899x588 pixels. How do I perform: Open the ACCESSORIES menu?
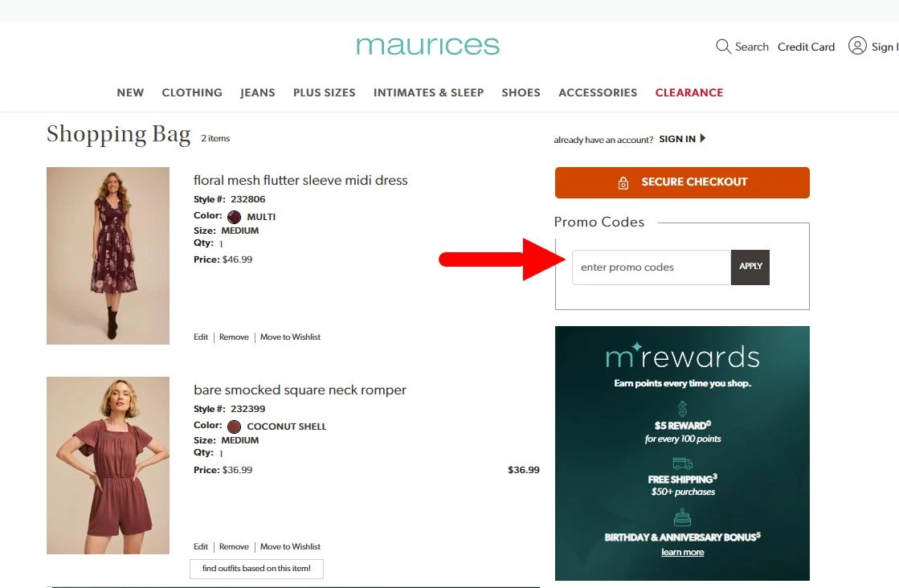[598, 93]
